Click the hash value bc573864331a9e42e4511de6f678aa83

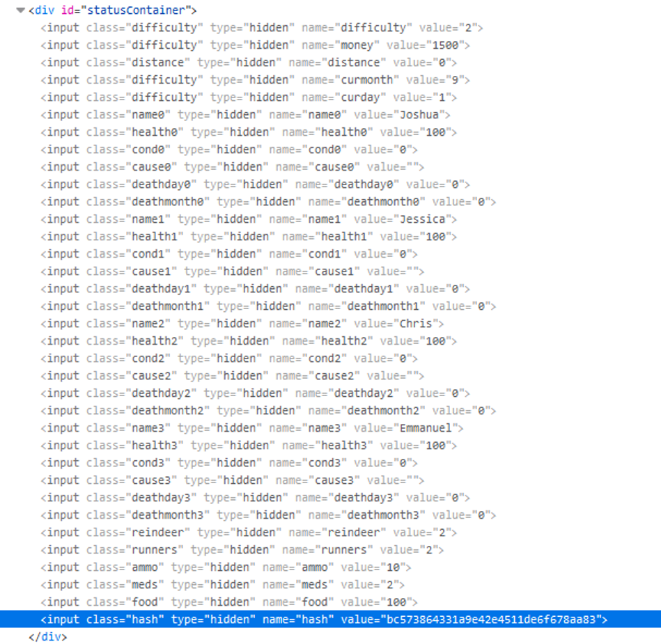(x=490, y=620)
